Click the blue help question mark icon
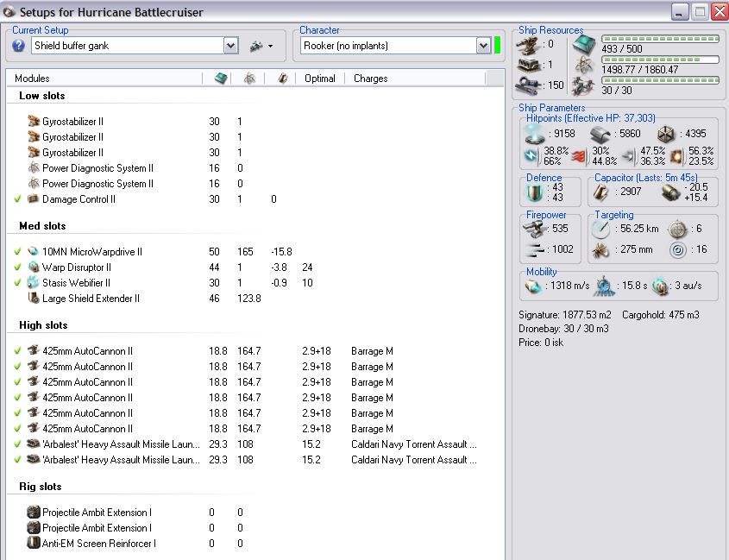The height and width of the screenshot is (560, 729). click(19, 46)
